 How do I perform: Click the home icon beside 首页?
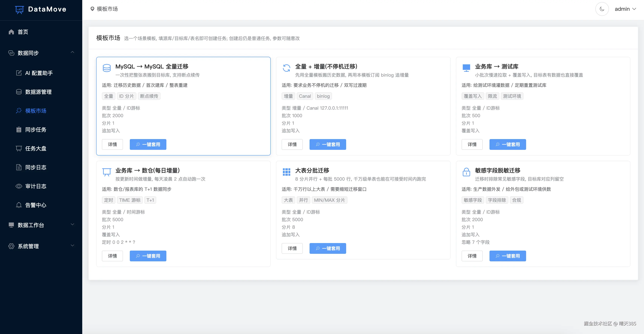(11, 32)
